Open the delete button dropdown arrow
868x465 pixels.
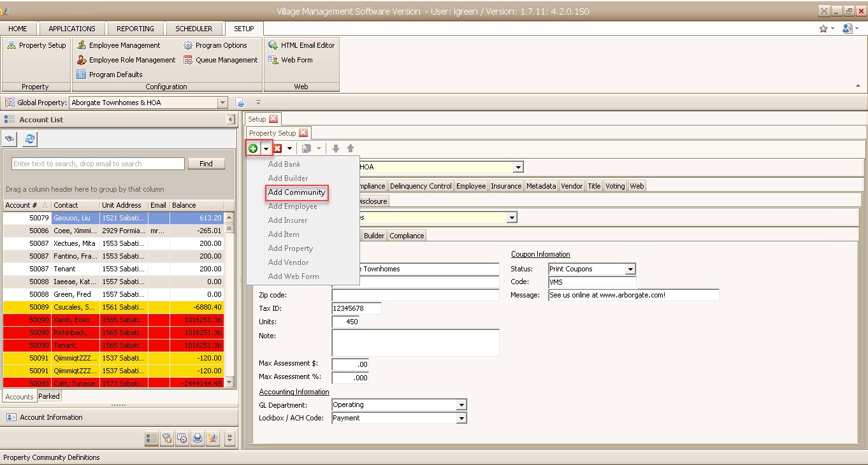289,148
